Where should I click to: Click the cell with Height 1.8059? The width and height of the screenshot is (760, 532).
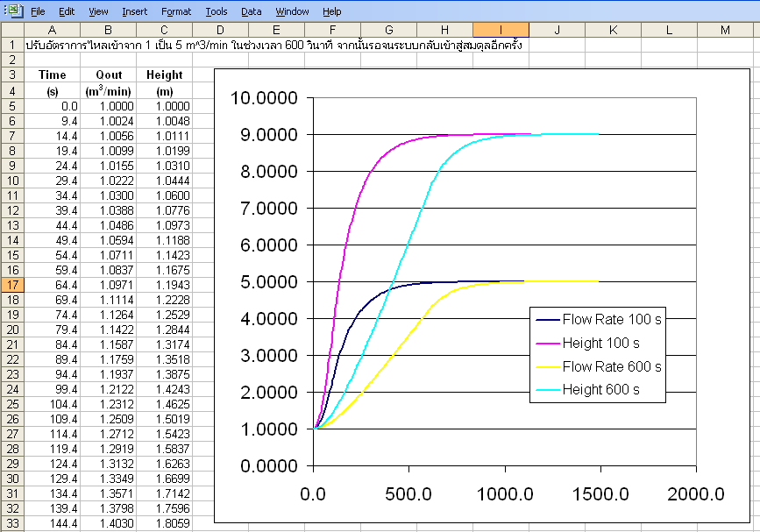(164, 524)
